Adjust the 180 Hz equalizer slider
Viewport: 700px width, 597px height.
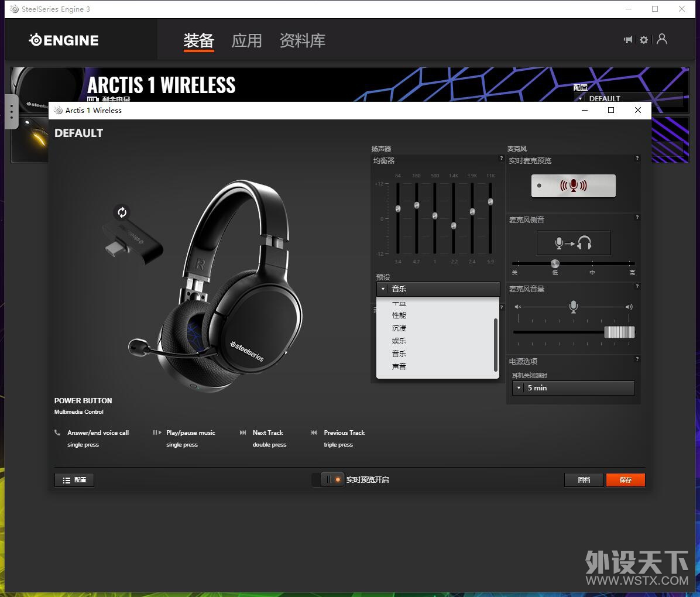[417, 205]
